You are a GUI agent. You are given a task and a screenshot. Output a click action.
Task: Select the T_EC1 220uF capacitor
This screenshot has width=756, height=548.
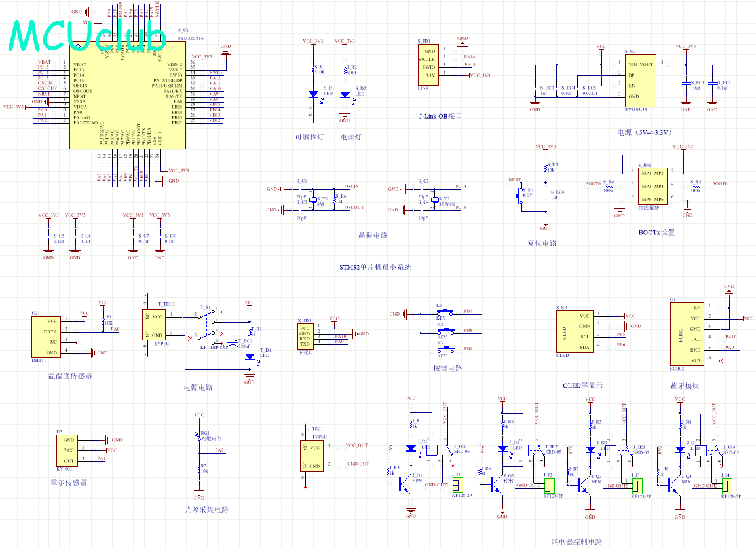click(x=233, y=344)
